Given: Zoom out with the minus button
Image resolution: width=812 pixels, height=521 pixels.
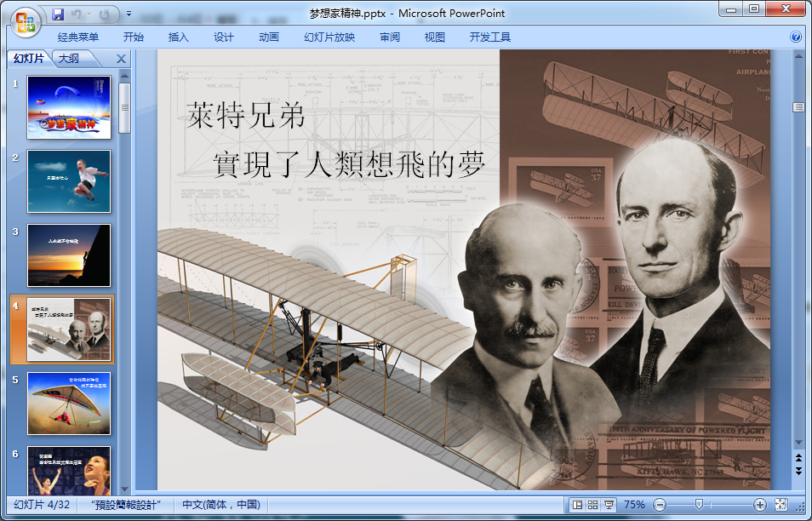Looking at the screenshot, I should [x=660, y=505].
